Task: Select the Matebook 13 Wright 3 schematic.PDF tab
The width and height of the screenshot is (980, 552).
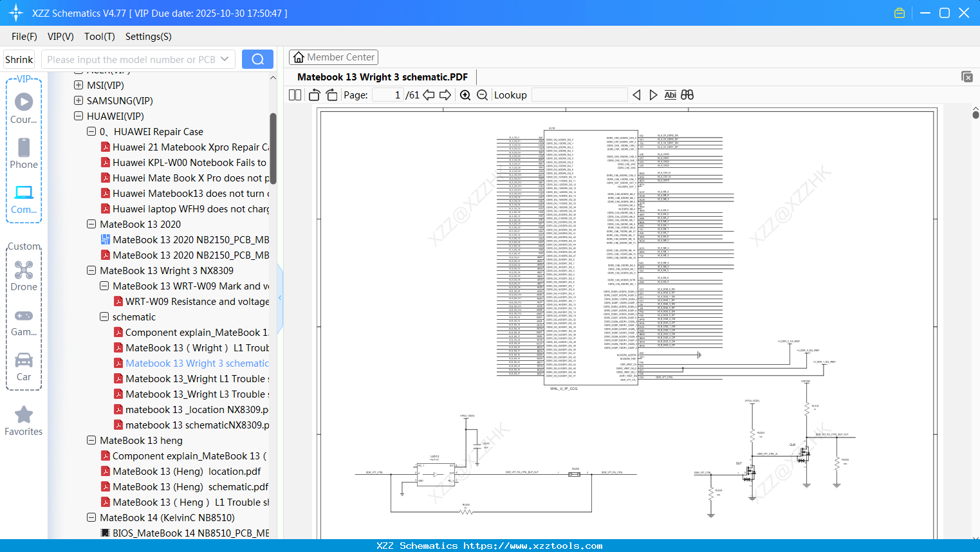Action: pos(383,77)
